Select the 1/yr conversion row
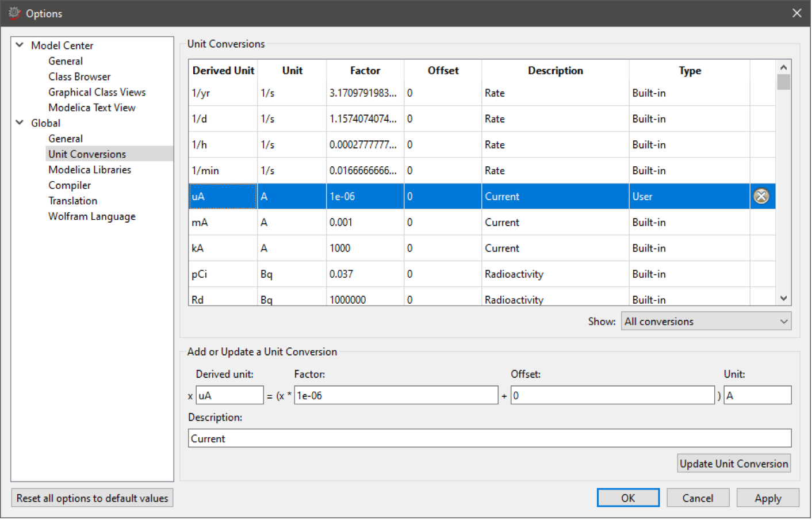The image size is (812, 520). pyautogui.click(x=482, y=93)
